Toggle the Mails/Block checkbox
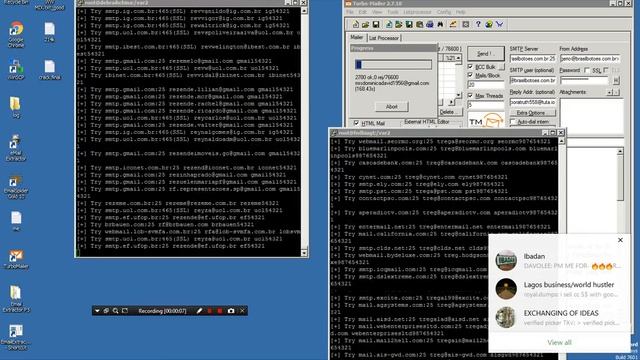Viewport: 640px width, 360px height. coord(470,76)
